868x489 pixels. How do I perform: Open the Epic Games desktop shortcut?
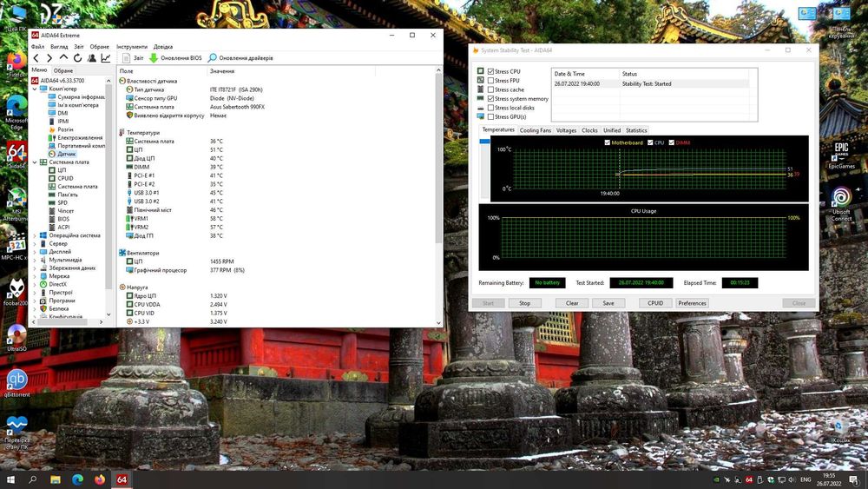click(x=841, y=155)
